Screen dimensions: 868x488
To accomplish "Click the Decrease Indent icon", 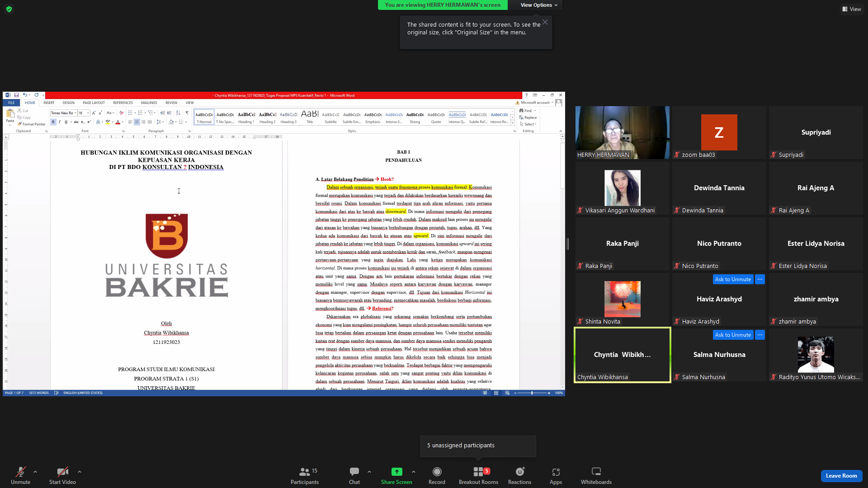I will pos(162,113).
